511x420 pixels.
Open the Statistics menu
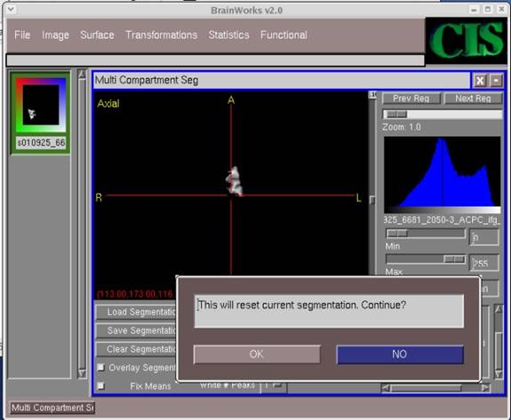228,35
